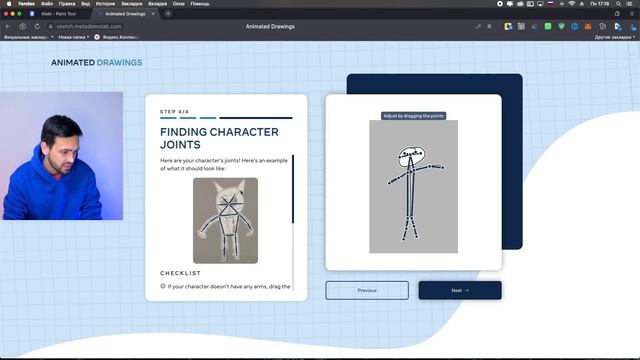Screen dimensions: 640x360
Task: Click the overlapping-windows icon in the tab bar
Action: click(x=617, y=13)
